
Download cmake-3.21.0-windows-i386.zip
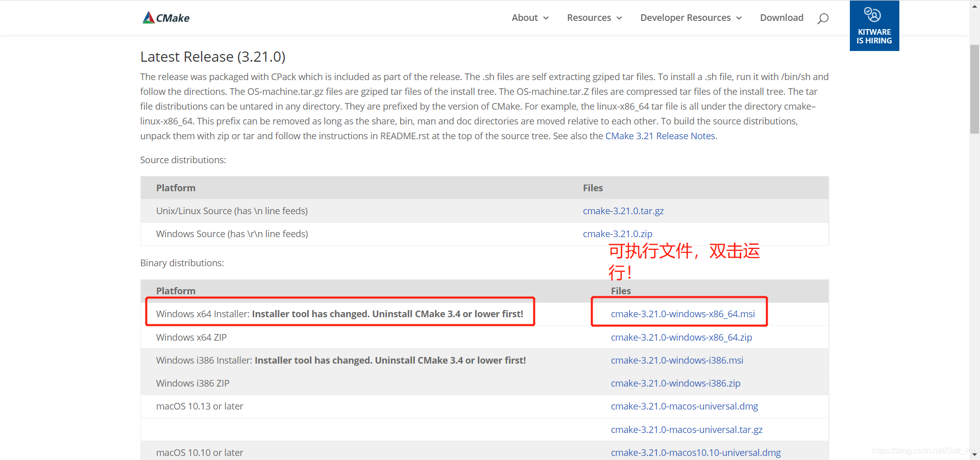coord(676,384)
